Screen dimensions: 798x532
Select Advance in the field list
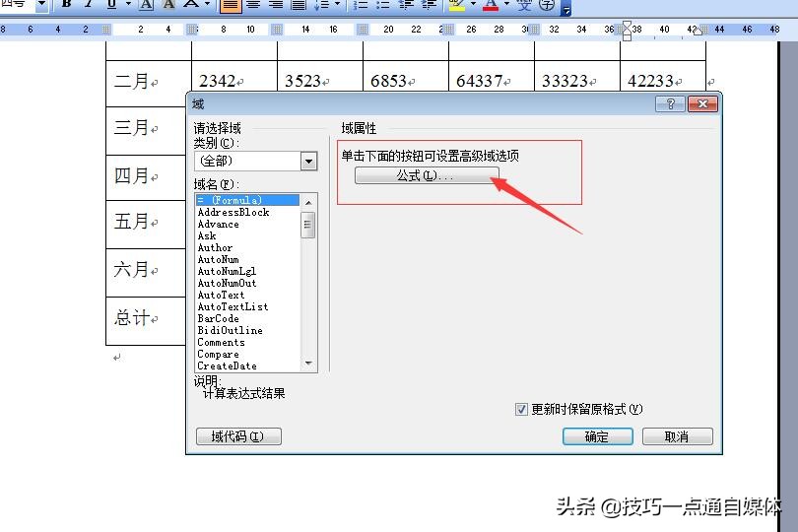(247, 224)
